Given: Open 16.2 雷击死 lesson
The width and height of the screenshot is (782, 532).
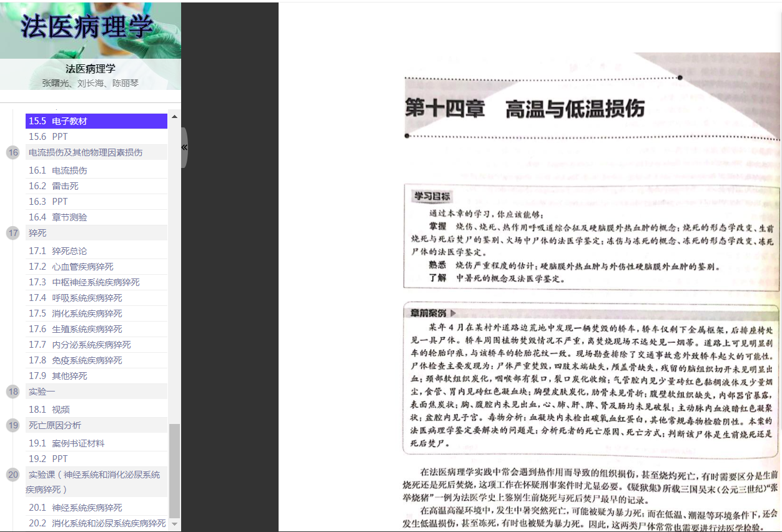Looking at the screenshot, I should coord(54,186).
